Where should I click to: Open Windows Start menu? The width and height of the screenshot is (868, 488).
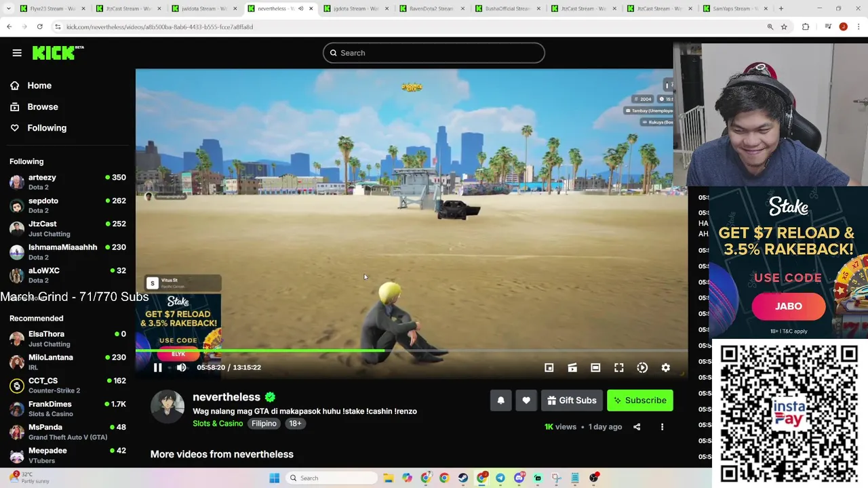(274, 478)
